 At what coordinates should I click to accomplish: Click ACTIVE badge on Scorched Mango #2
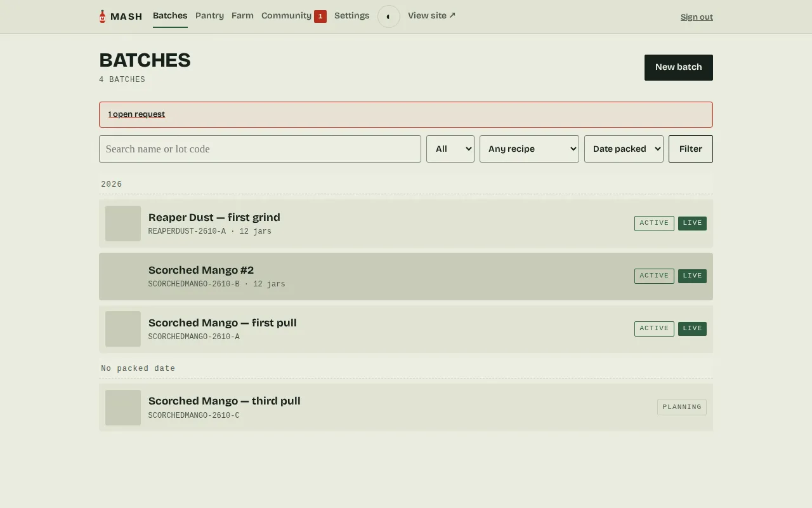654,276
